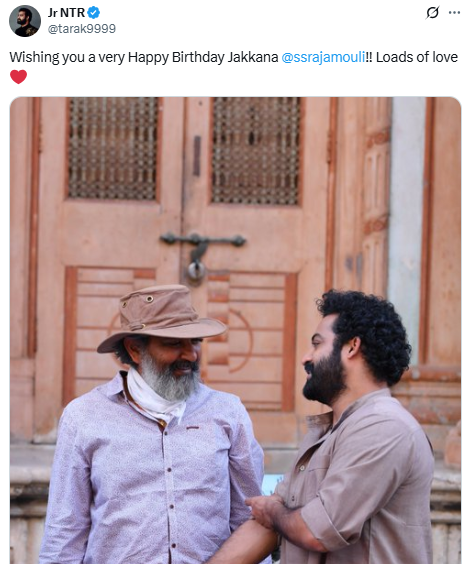Viewport: 471px width, 564px height.
Task: Open the Jr NTR display name
Action: point(66,13)
